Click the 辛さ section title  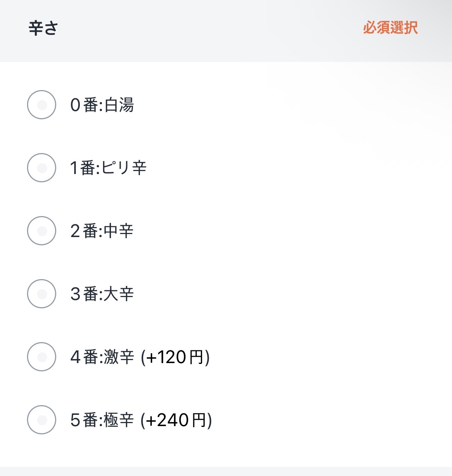click(x=43, y=29)
